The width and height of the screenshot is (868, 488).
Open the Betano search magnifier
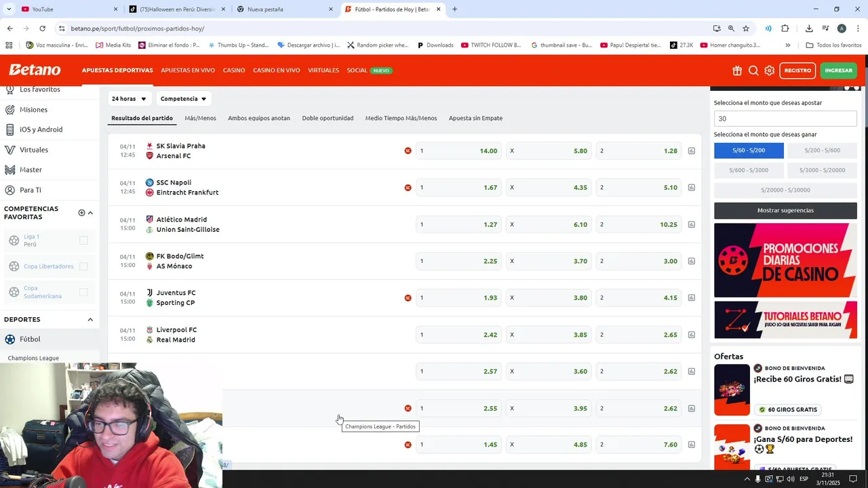(x=753, y=70)
